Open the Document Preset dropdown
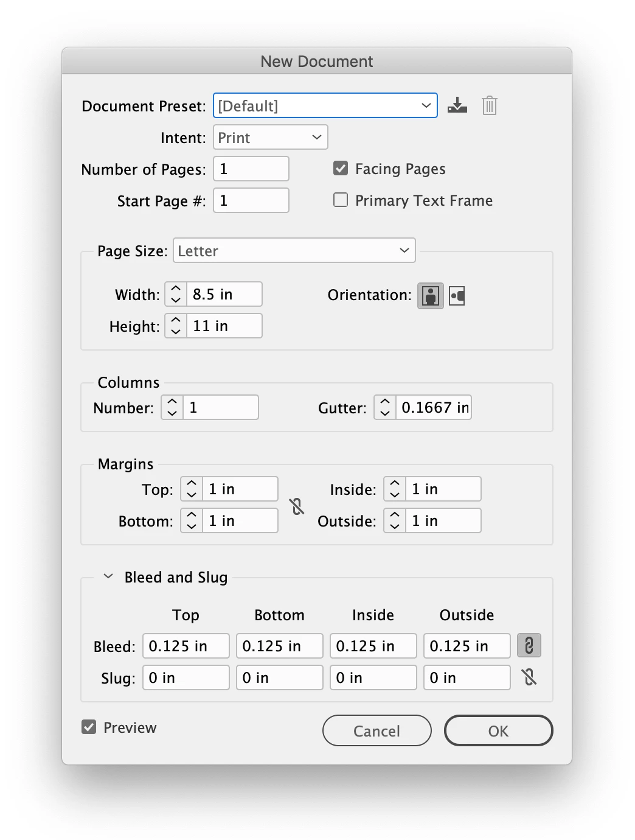Viewport: 635px width, 840px height. click(325, 105)
